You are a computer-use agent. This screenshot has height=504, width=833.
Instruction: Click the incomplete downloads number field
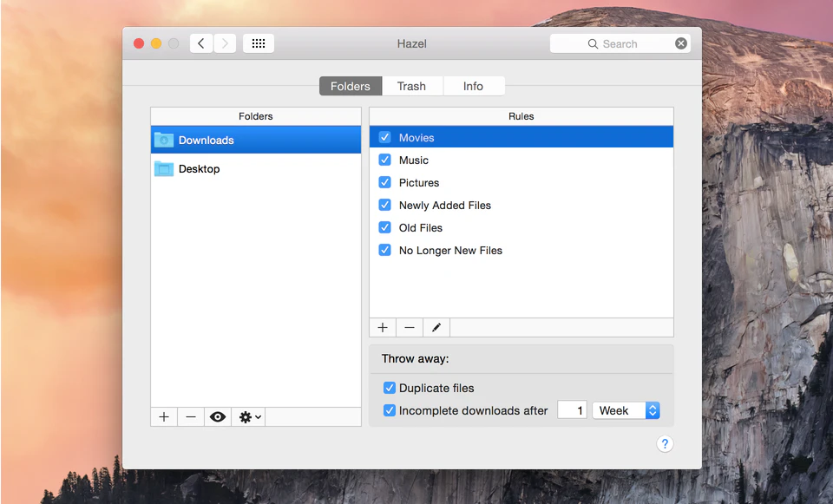pyautogui.click(x=572, y=410)
